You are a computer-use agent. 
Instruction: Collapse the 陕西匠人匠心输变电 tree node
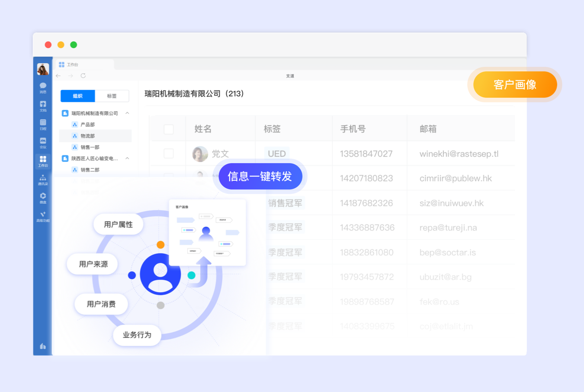click(127, 158)
